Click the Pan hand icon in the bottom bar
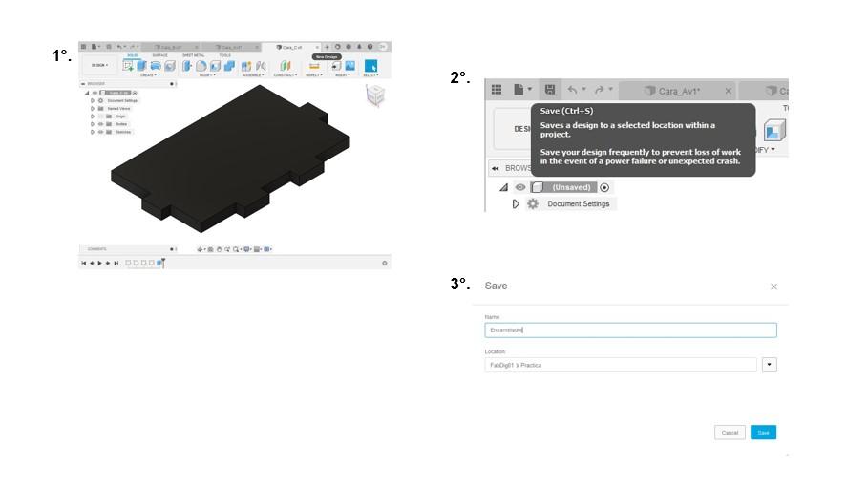868x488 pixels. click(220, 249)
